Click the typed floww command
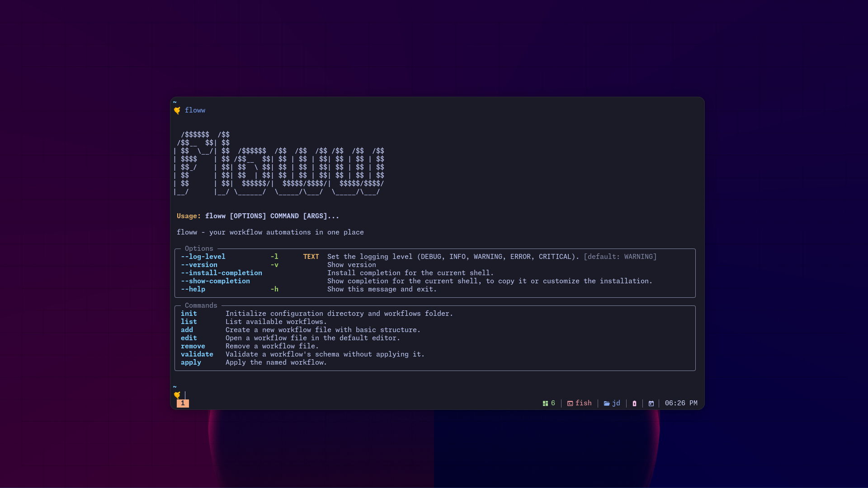Screen dimensions: 868x488 pyautogui.click(x=195, y=110)
